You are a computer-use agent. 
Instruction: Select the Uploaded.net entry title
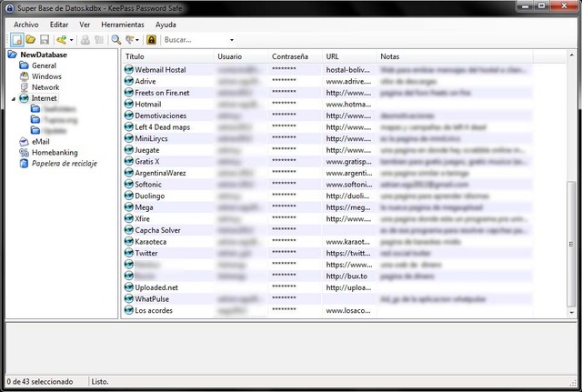pos(156,287)
